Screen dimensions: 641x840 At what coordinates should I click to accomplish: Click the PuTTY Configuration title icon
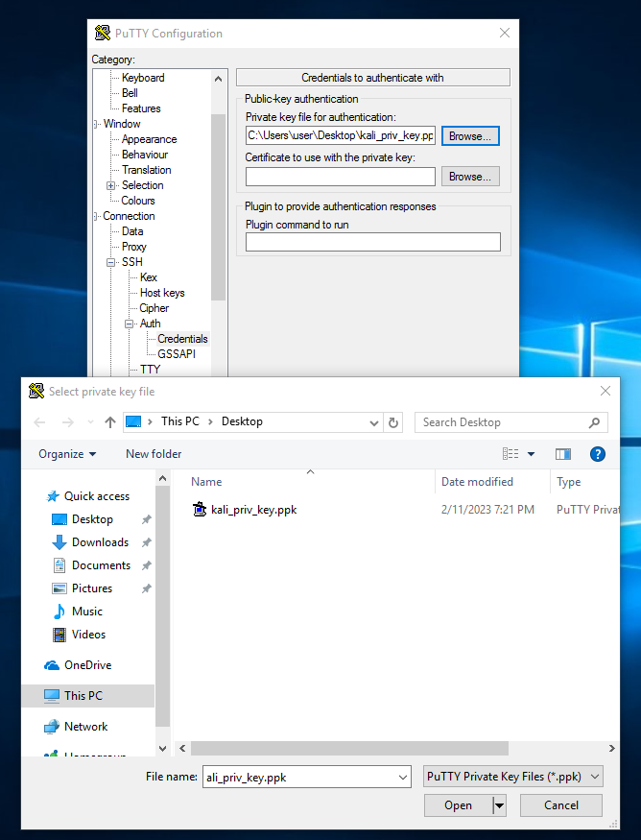(x=103, y=33)
